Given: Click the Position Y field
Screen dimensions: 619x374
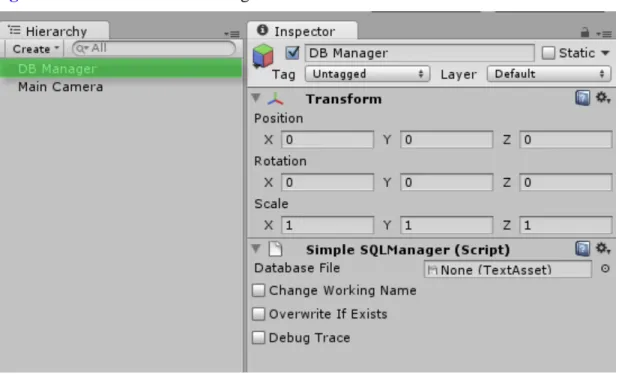Looking at the screenshot, I should [x=446, y=140].
